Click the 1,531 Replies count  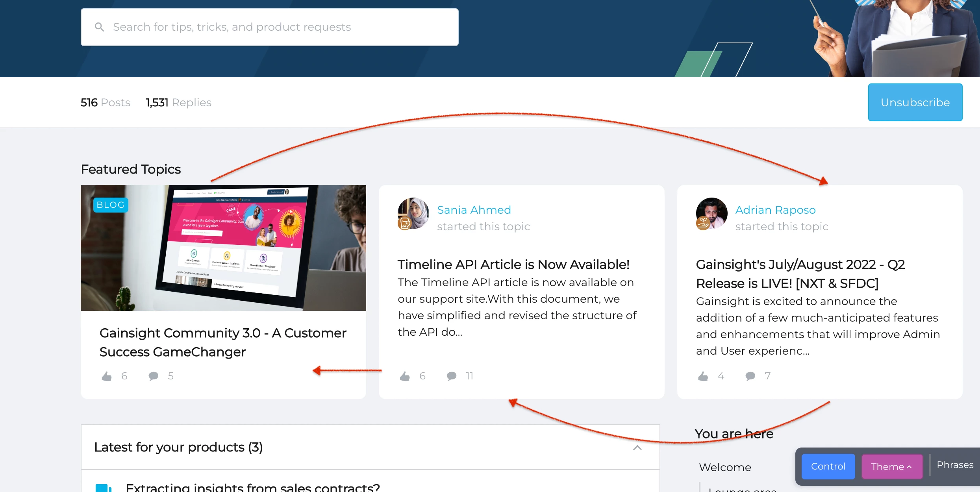pyautogui.click(x=178, y=102)
